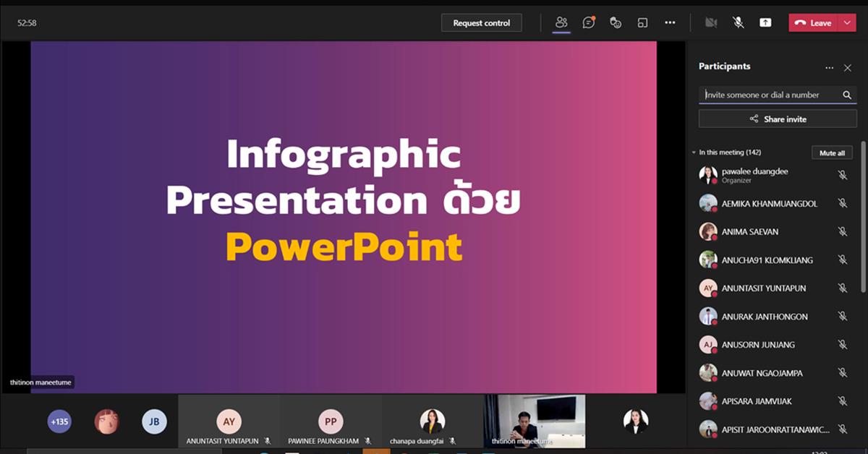Screen dimensions: 868x454
Task: Click the invite someone search field
Action: [x=778, y=95]
